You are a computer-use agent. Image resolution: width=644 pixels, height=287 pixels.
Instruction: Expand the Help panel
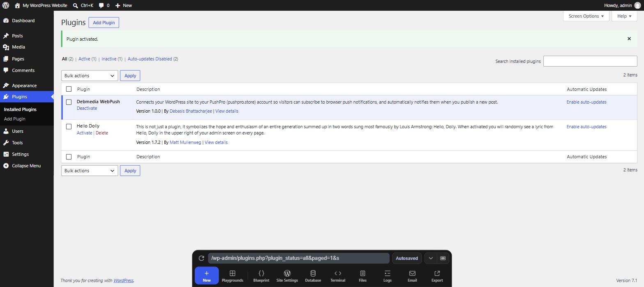[x=624, y=16]
